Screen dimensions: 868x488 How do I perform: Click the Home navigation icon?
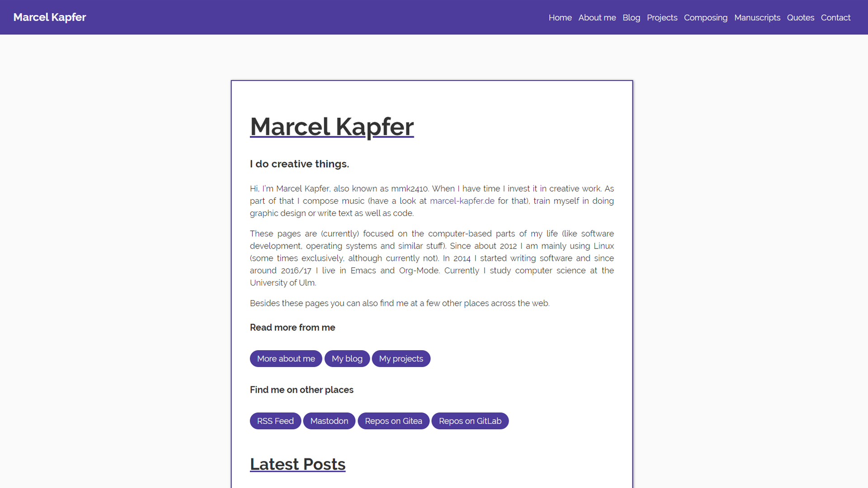click(560, 17)
